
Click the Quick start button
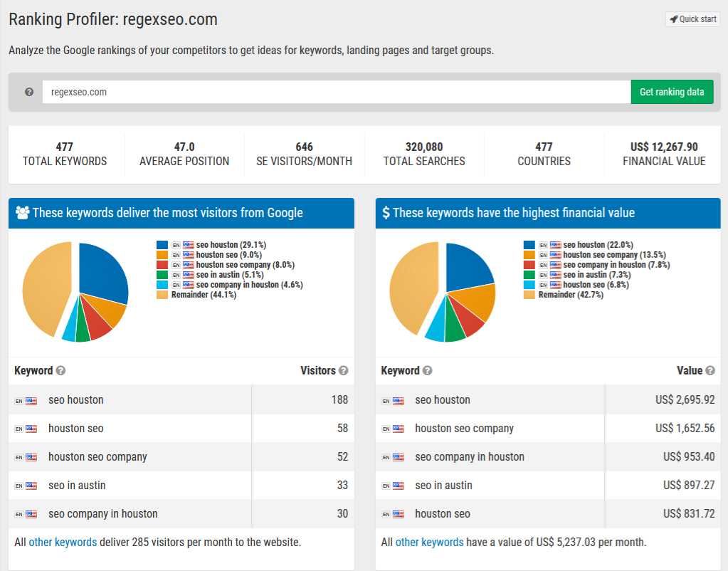pyautogui.click(x=692, y=19)
